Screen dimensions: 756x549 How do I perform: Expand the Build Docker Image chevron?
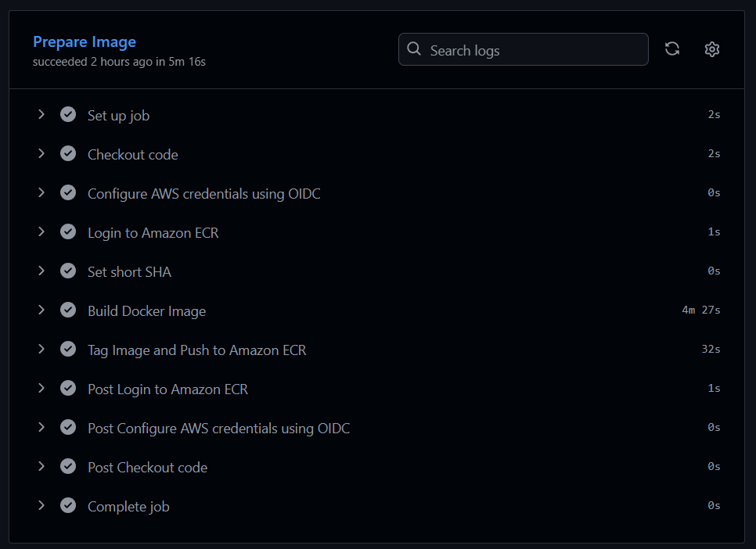(x=41, y=310)
